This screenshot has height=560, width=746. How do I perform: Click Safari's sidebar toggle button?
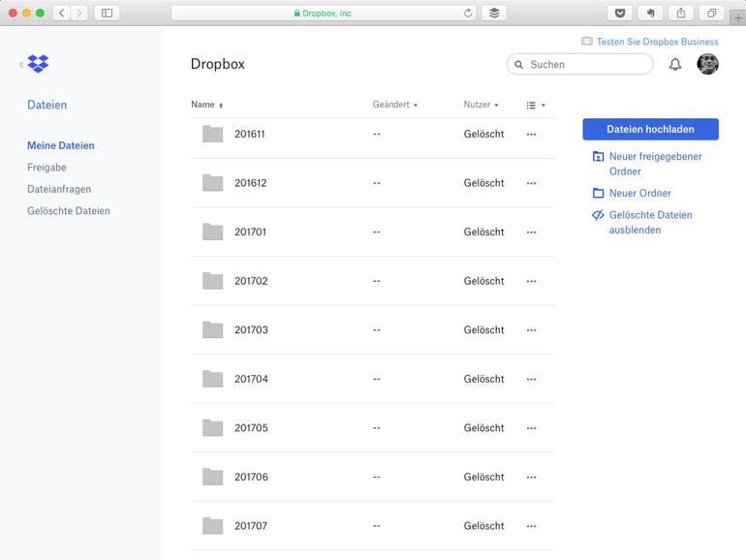107,13
